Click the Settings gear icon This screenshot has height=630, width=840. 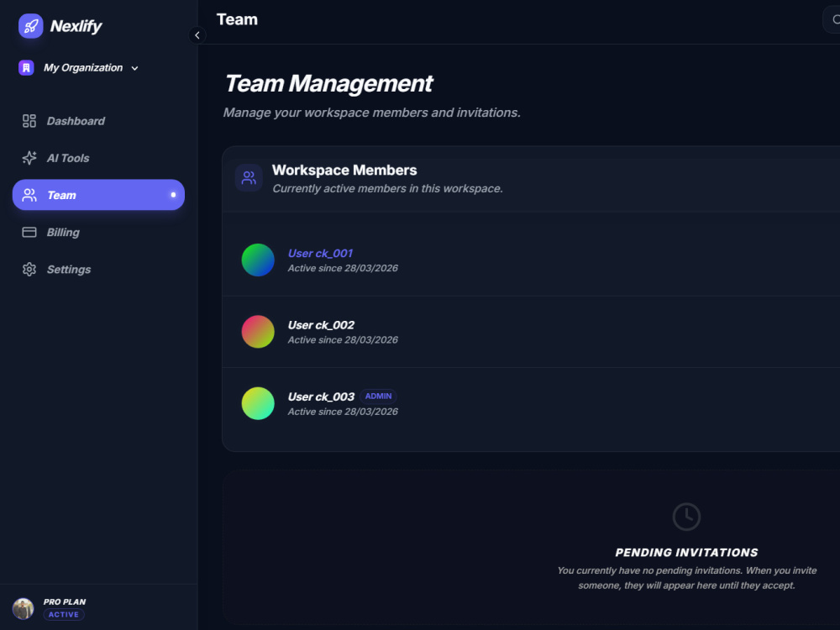[x=29, y=269]
